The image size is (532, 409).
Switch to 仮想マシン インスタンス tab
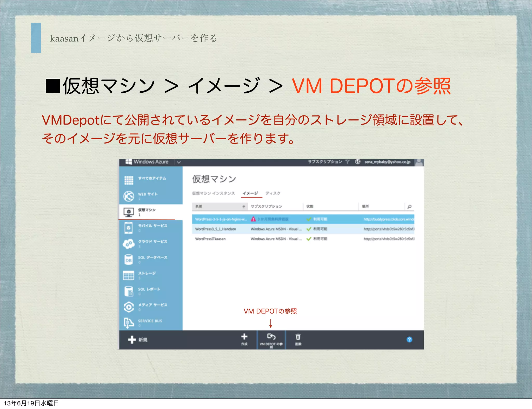coord(213,193)
